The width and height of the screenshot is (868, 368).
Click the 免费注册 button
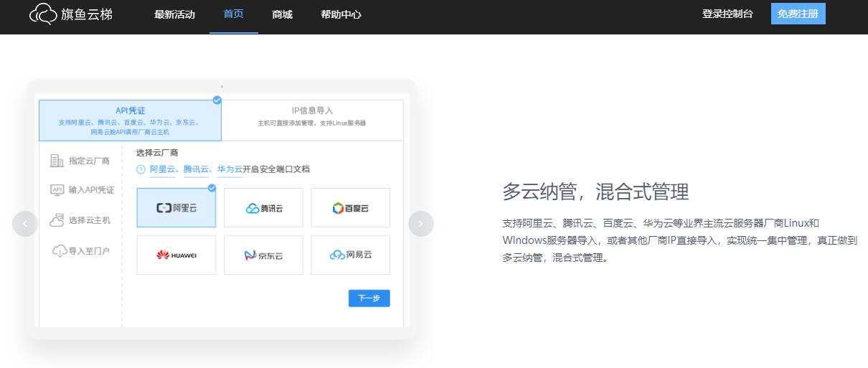[798, 14]
